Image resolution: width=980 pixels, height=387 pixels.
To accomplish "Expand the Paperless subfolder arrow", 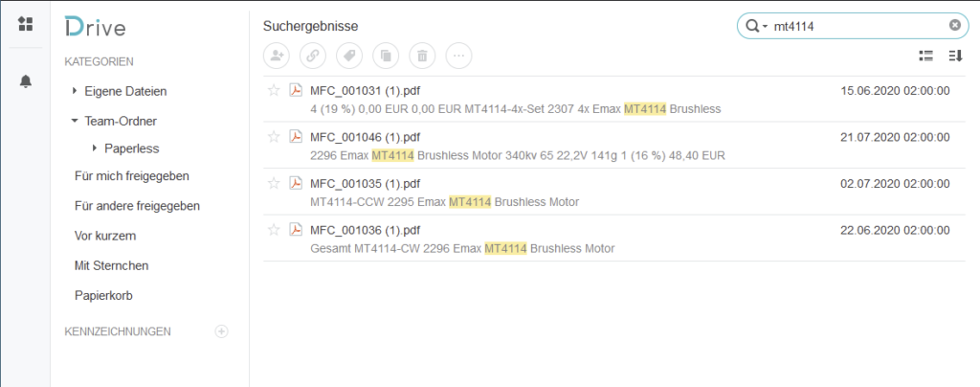I will point(95,148).
